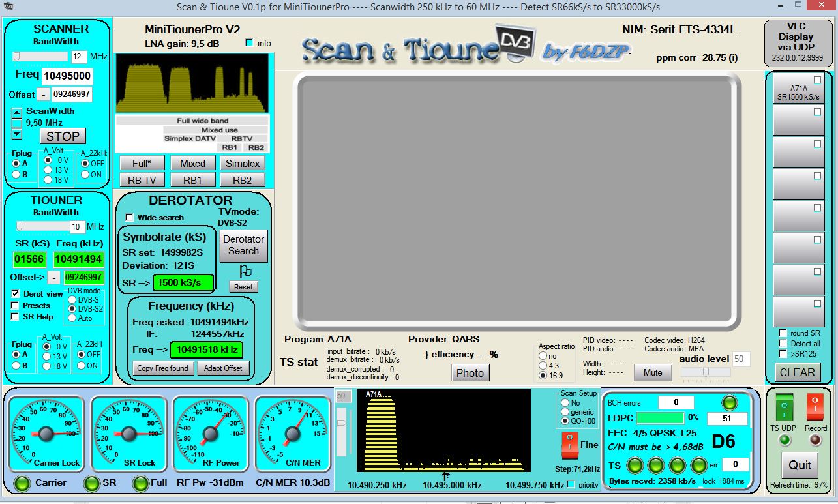Click the Scanner Freq input field
This screenshot has width=838, height=504.
click(67, 76)
